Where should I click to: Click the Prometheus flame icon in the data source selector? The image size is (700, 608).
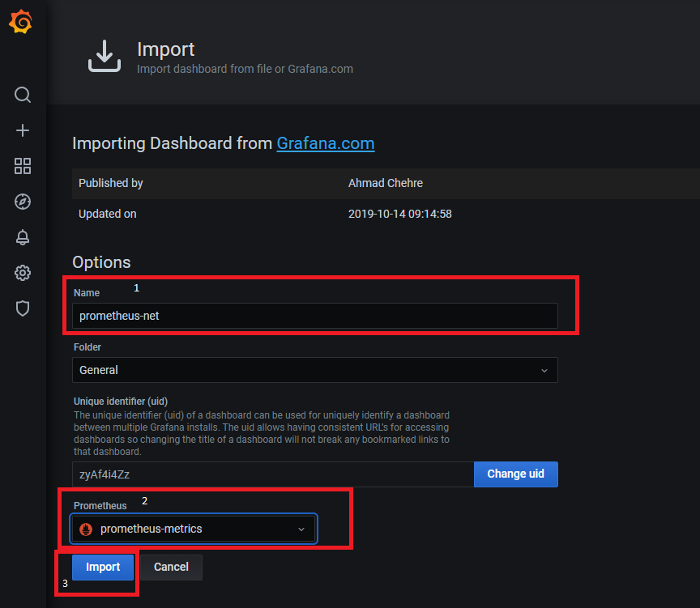coord(86,529)
